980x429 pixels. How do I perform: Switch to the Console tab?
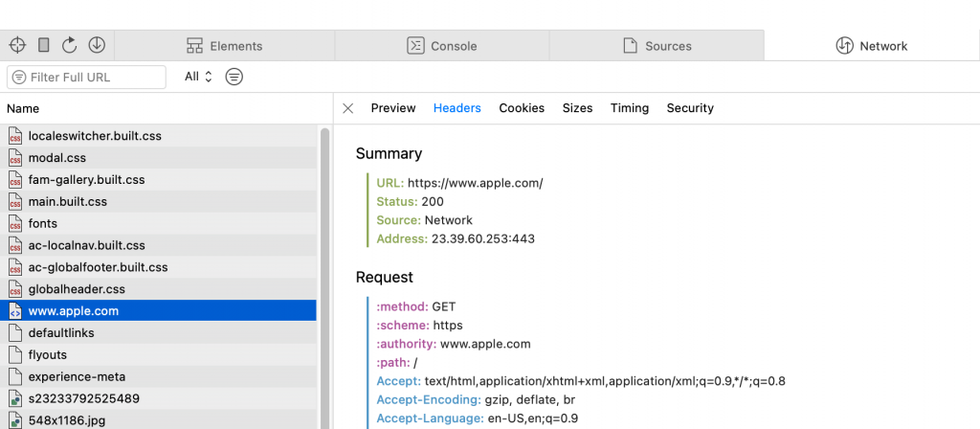[x=442, y=46]
